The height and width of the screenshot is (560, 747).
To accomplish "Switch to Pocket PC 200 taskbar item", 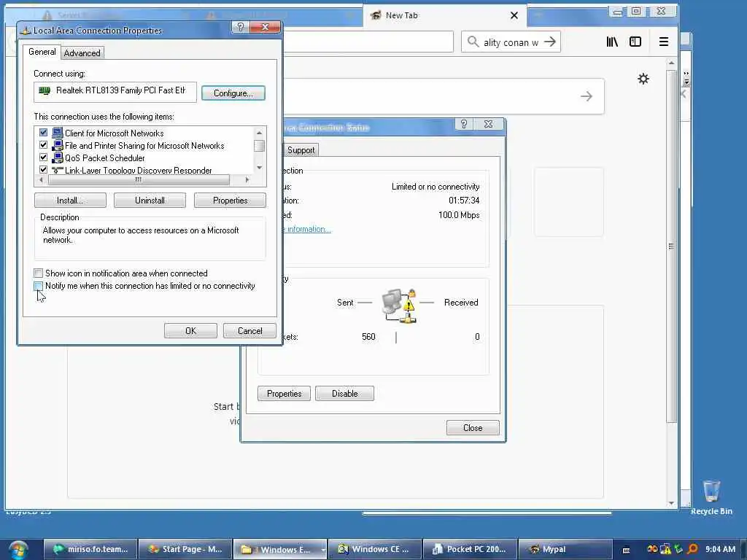I will click(x=470, y=549).
